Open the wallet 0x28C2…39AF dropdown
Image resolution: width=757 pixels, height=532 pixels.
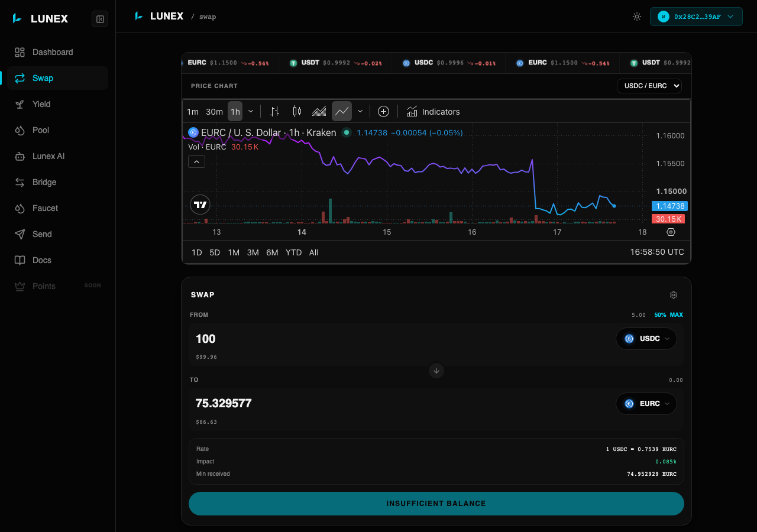point(696,17)
